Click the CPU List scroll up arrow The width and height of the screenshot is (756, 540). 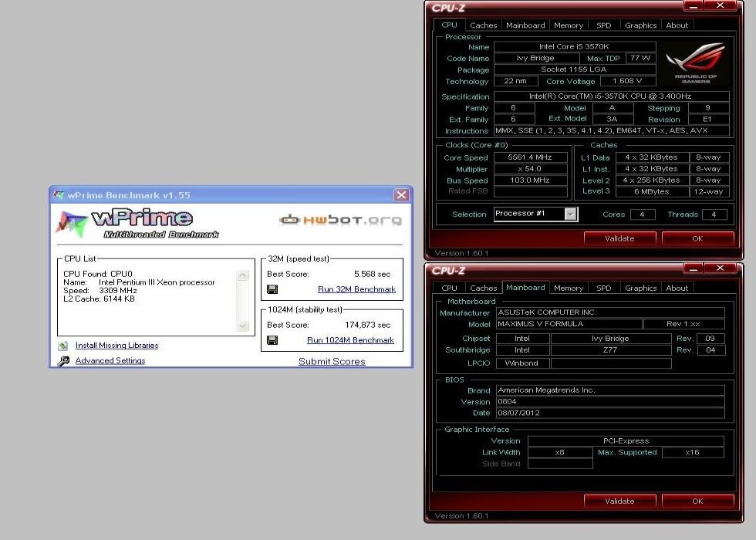click(242, 275)
